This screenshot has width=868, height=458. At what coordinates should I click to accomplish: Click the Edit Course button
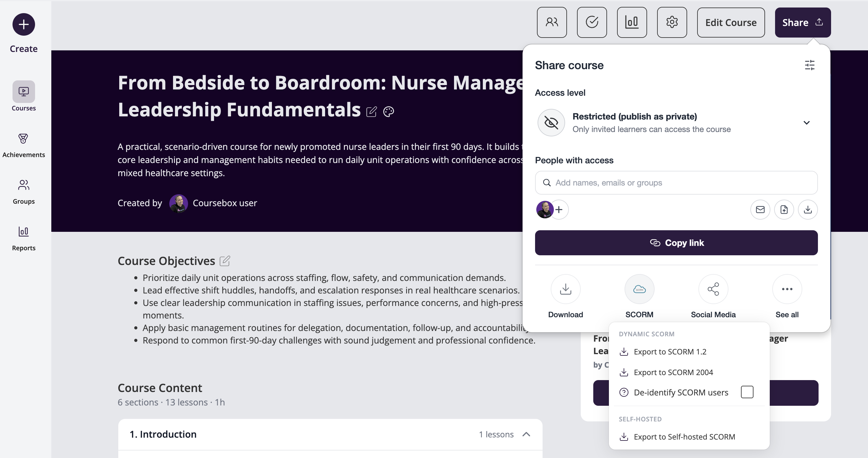pyautogui.click(x=731, y=22)
